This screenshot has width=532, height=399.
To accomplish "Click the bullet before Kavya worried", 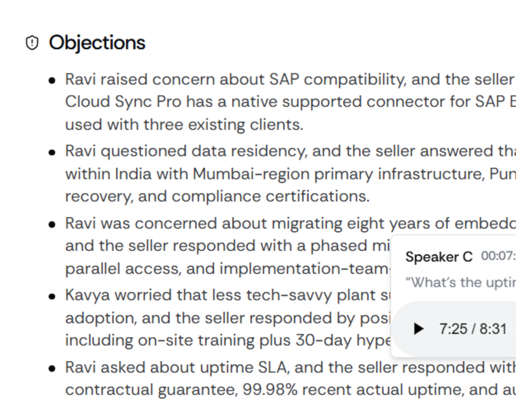I will coord(52,297).
